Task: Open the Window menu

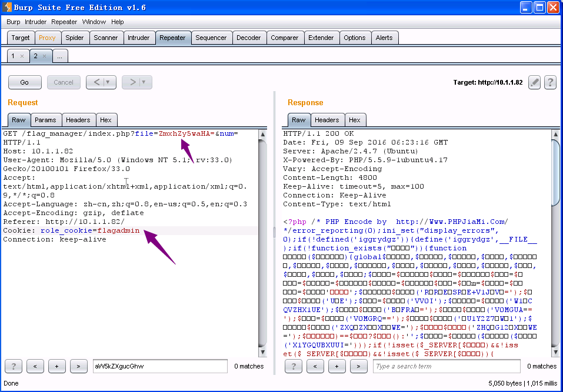Action: point(94,22)
